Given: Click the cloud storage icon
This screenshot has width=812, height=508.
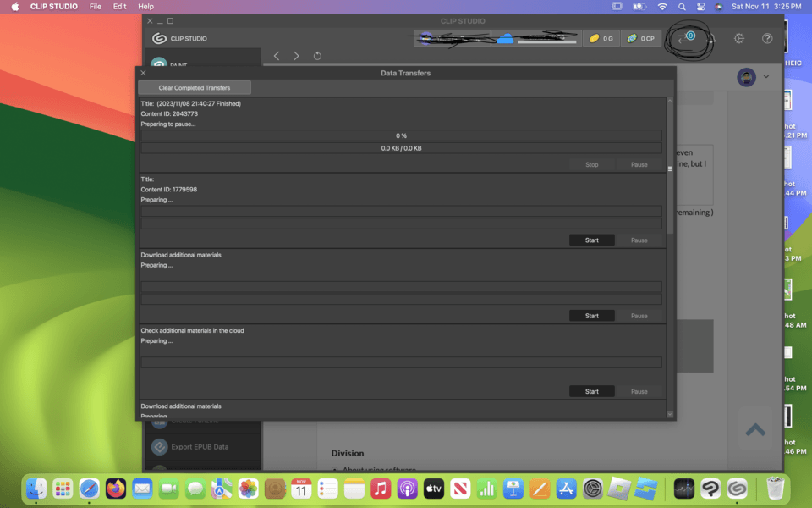Looking at the screenshot, I should tap(505, 39).
